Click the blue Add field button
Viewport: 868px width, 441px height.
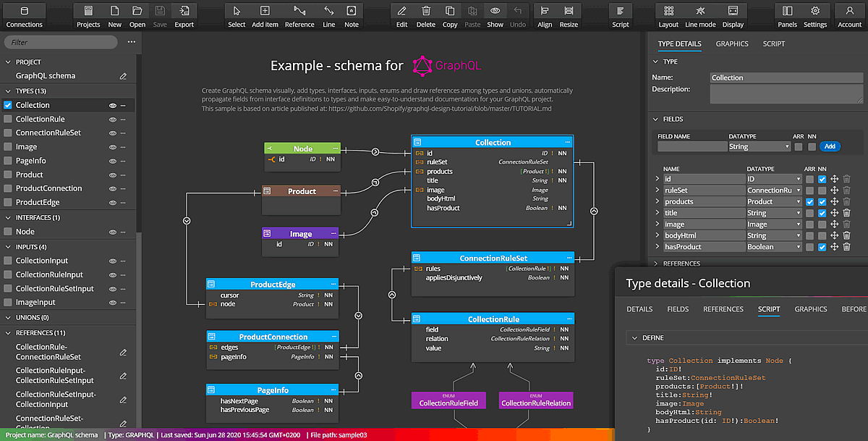pos(830,146)
